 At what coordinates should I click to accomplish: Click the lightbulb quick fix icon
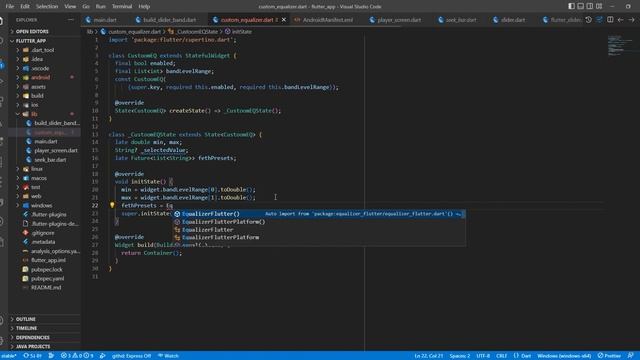point(112,205)
